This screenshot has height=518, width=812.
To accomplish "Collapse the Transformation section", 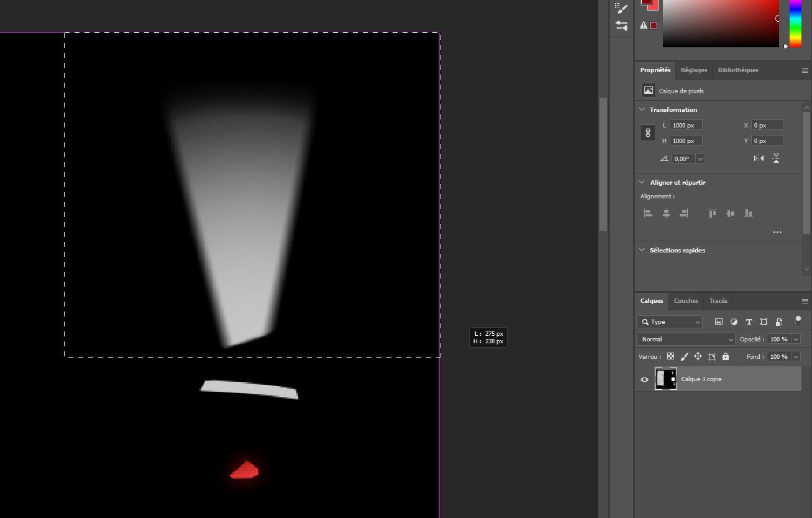I will (642, 109).
